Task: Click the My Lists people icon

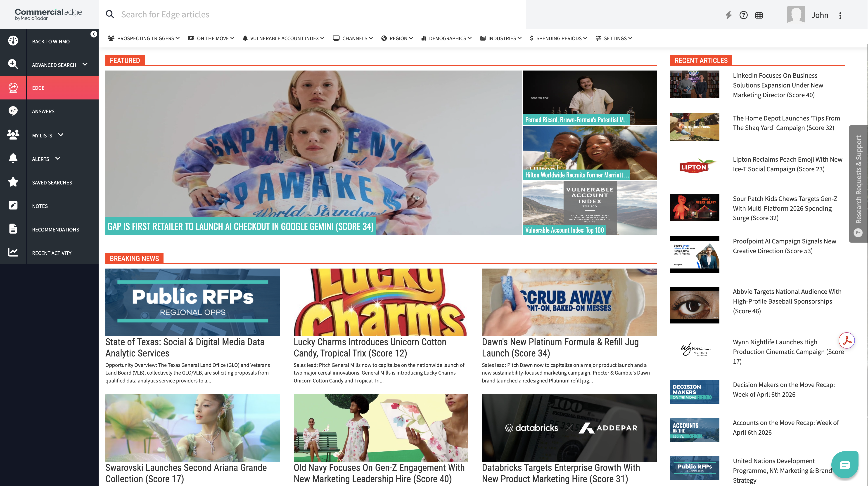Action: click(x=13, y=135)
